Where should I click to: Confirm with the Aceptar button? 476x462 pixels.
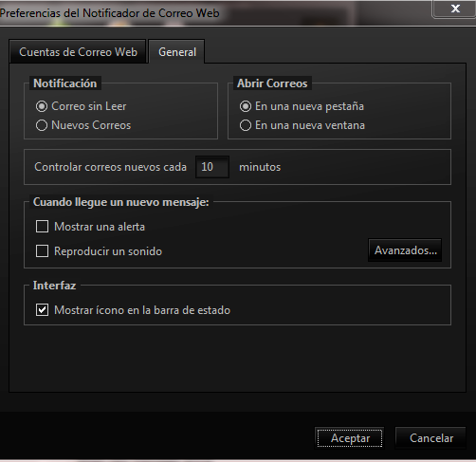(350, 438)
